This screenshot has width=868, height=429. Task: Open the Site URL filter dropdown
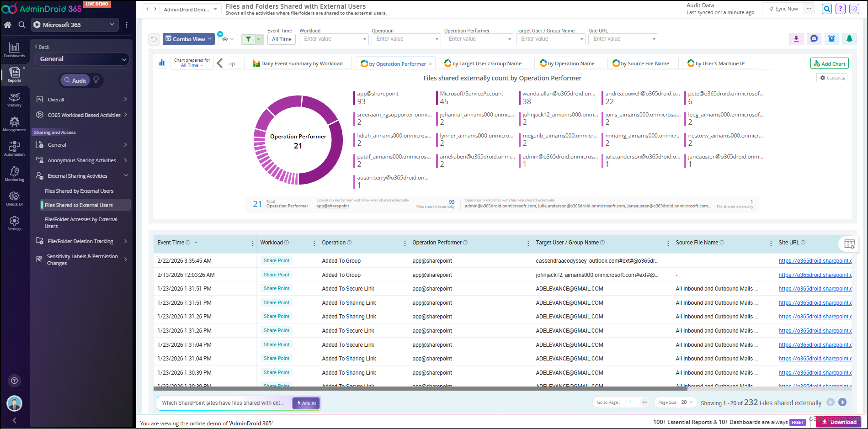tap(623, 39)
